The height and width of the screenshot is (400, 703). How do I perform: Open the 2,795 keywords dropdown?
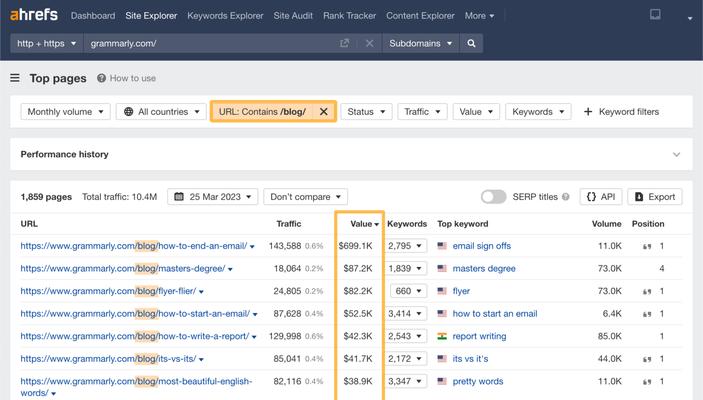pyautogui.click(x=406, y=246)
